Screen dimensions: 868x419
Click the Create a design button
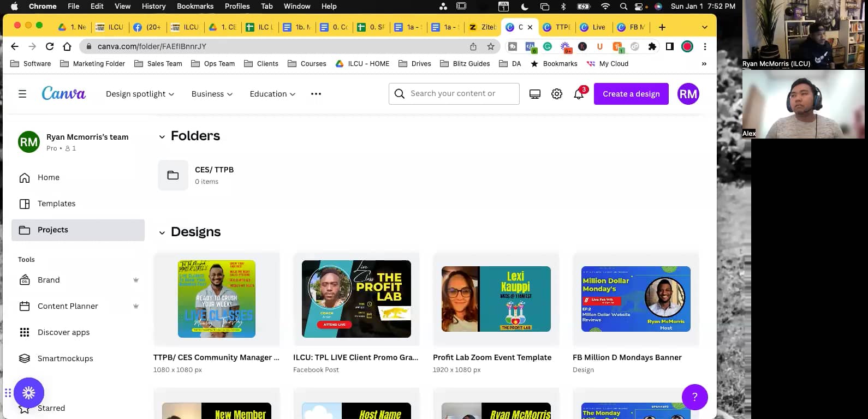[631, 94]
